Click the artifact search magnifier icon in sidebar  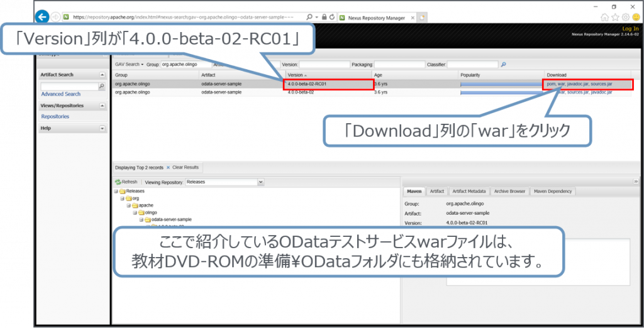(x=102, y=86)
